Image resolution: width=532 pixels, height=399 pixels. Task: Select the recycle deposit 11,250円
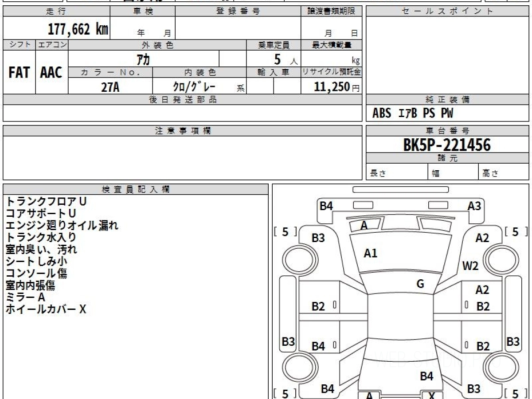coord(337,87)
